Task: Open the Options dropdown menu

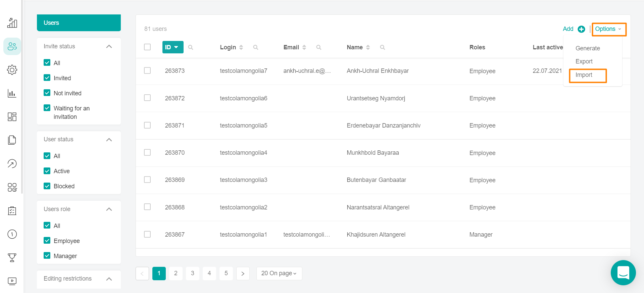Action: point(608,29)
